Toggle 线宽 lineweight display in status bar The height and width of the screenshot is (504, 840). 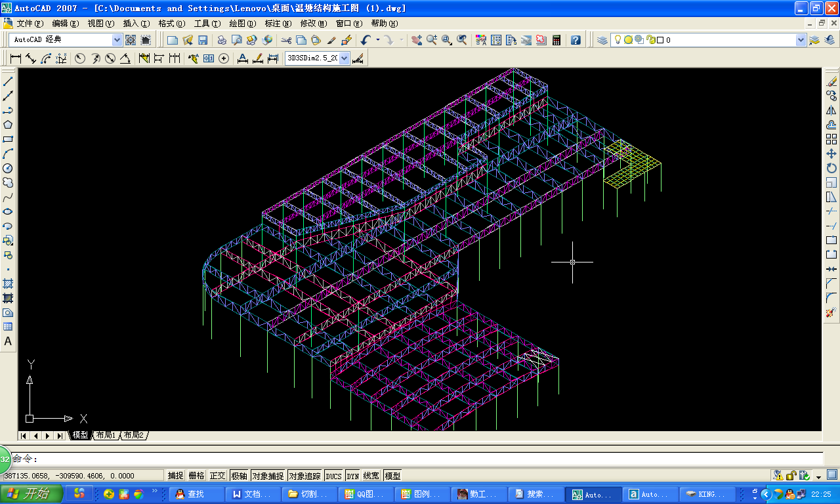click(x=371, y=476)
